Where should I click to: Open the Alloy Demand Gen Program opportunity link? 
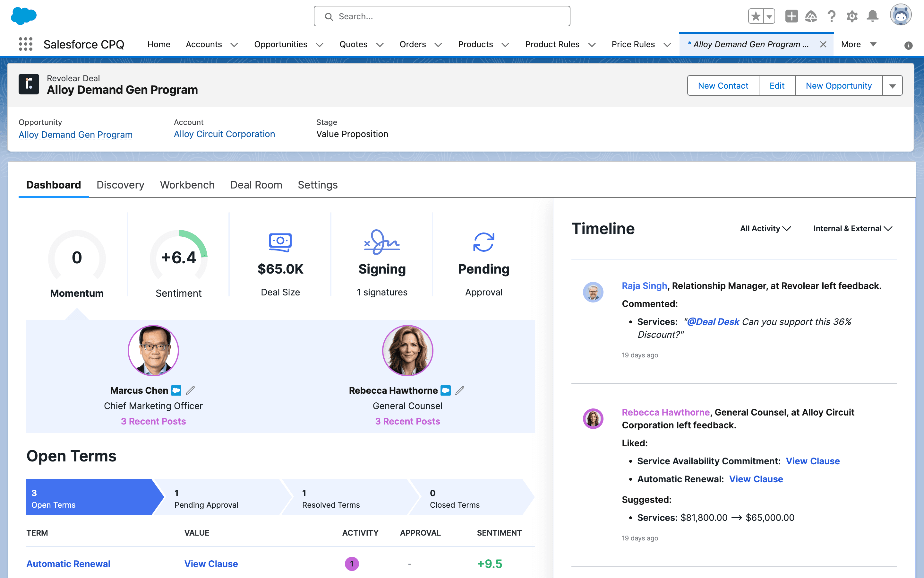click(76, 135)
